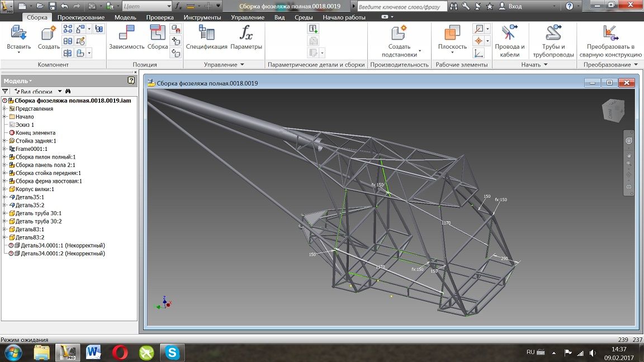
Task: Click Преобразовать в сварную конструкцию icon
Action: pos(610,35)
